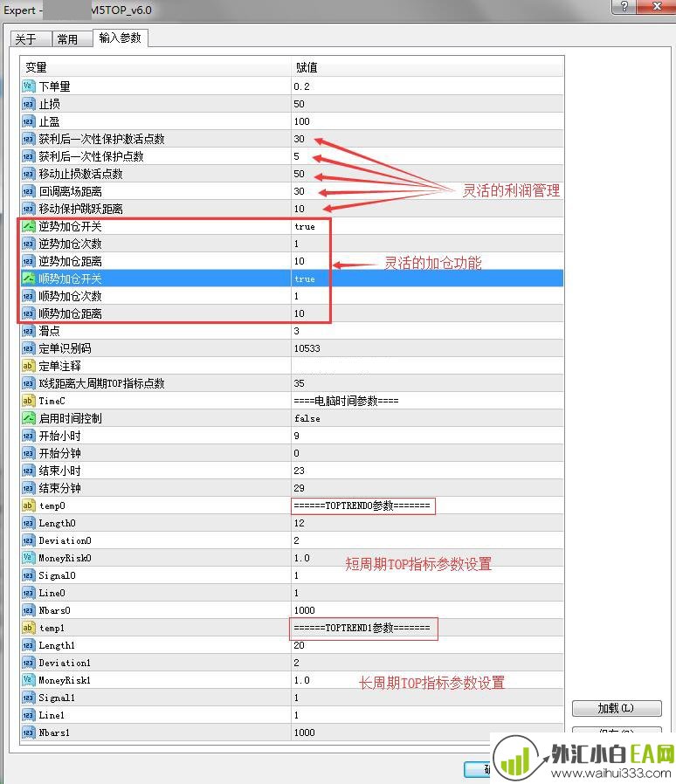676x784 pixels.
Task: Click the integer icon beside Nbars1
Action: click(x=29, y=732)
